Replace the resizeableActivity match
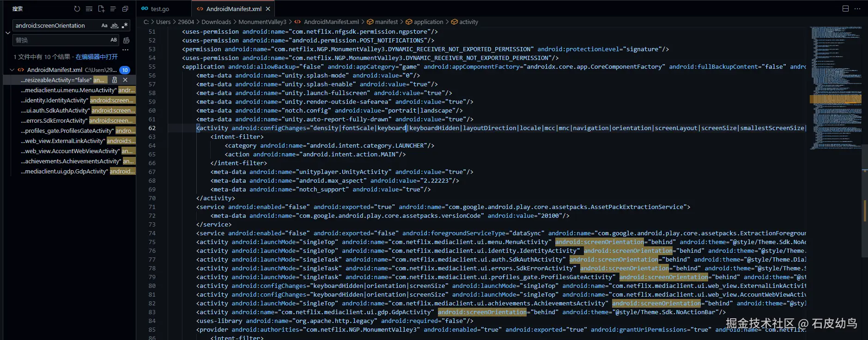This screenshot has height=340, width=868. point(115,80)
